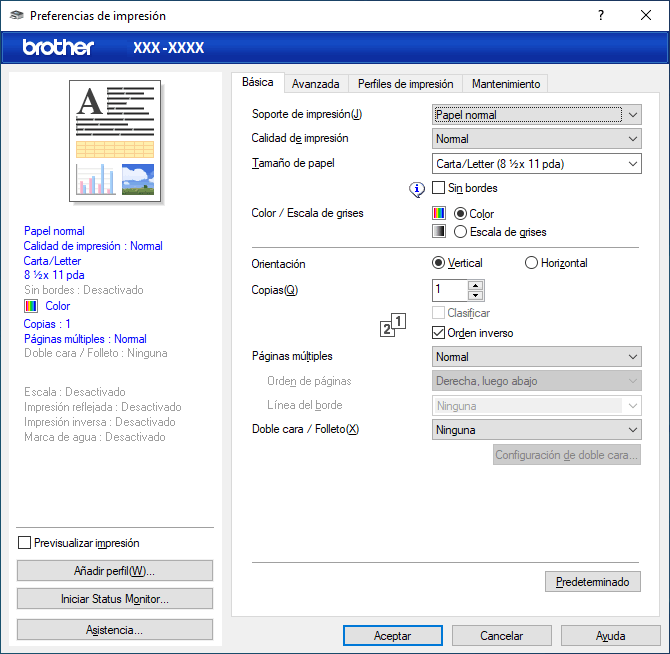The image size is (670, 654).
Task: Select the Horizontal orientation option
Action: click(531, 263)
